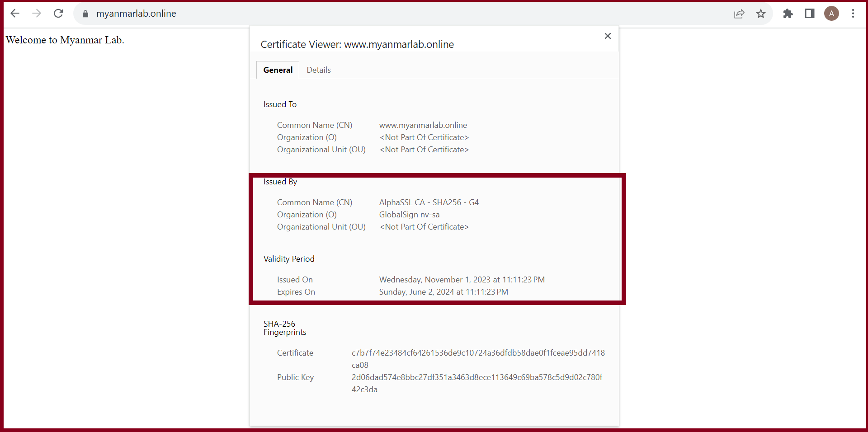Click the Issued On label
Viewport: 868px width, 432px height.
[x=295, y=280]
